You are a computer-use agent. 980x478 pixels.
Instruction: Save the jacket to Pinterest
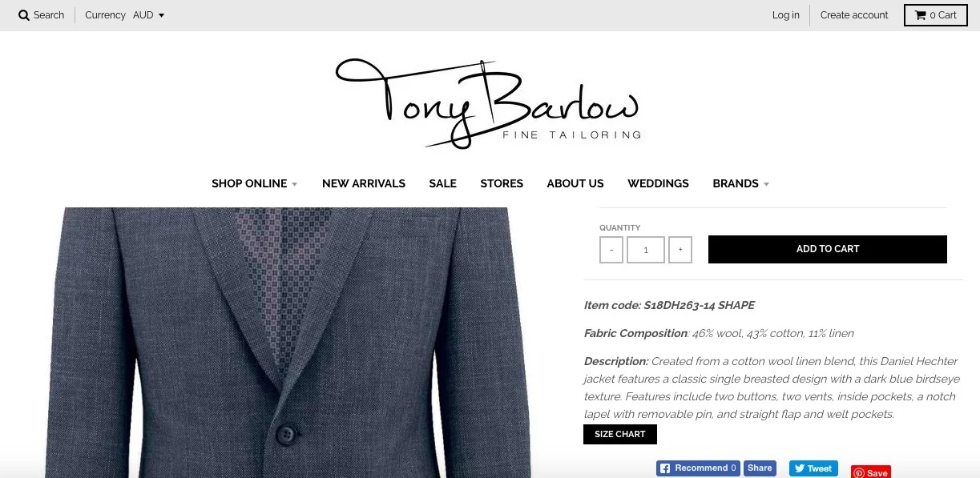pyautogui.click(x=870, y=472)
